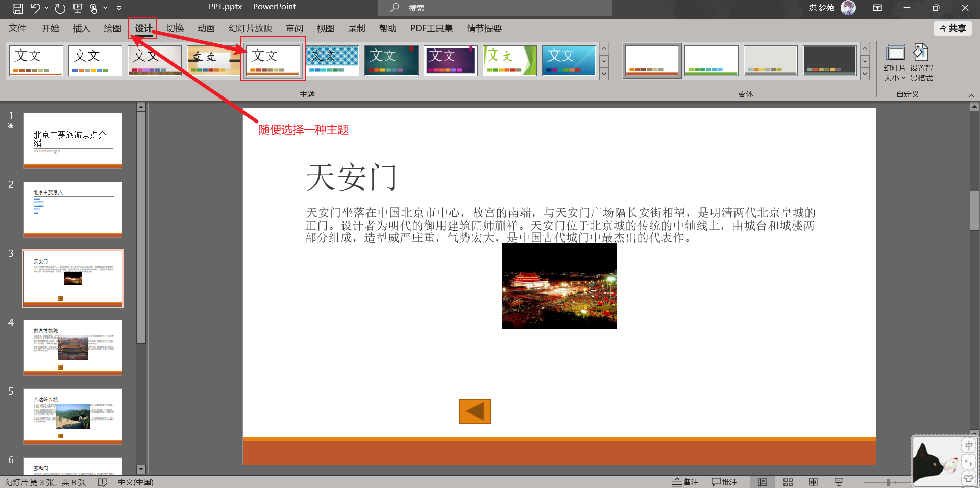980x488 pixels.
Task: Click the Tiananmen night photo on the slide
Action: (x=559, y=286)
